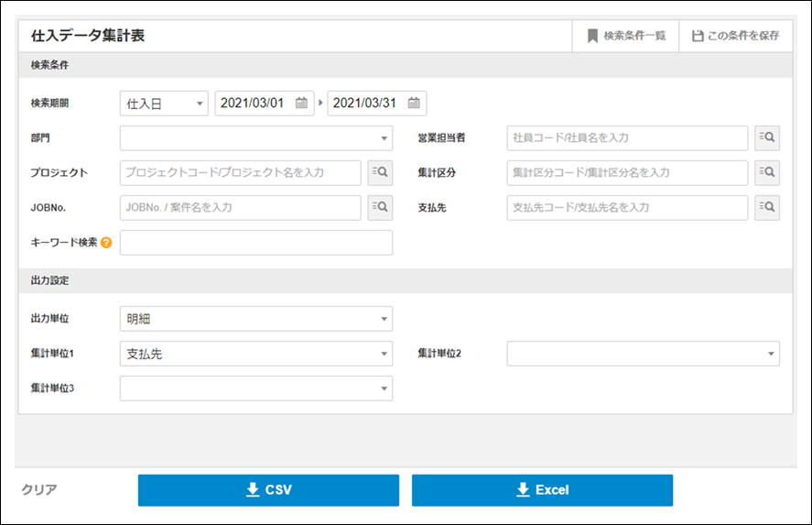Expand the empty 集計単位2 dropdown
Image resolution: width=812 pixels, height=525 pixels.
point(644,354)
